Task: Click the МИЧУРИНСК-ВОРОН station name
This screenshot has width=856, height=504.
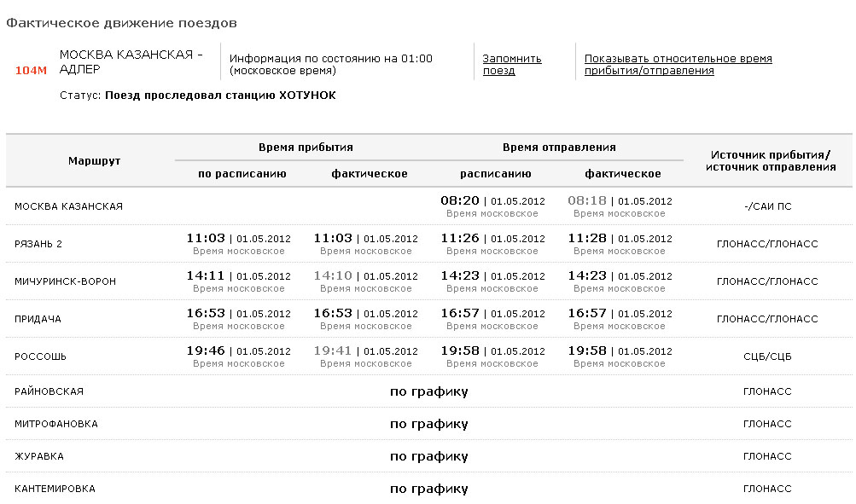Action: coord(65,281)
